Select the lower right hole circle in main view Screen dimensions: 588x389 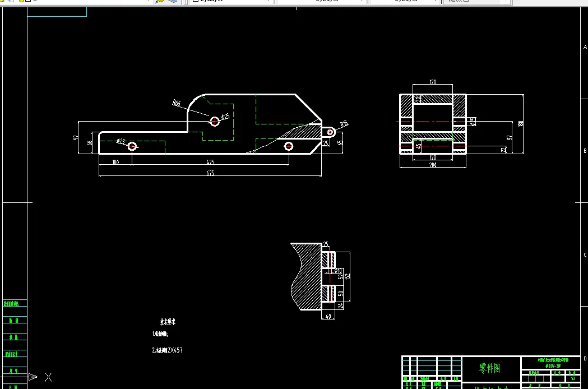pyautogui.click(x=288, y=146)
